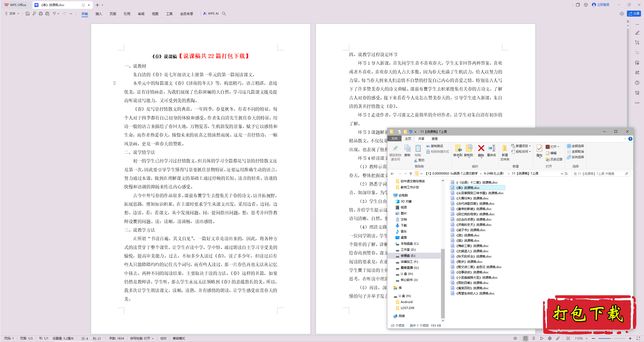Open Print Preview from WPS quick toolbar
Image resolution: width=644 pixels, height=342 pixels.
pos(47,14)
